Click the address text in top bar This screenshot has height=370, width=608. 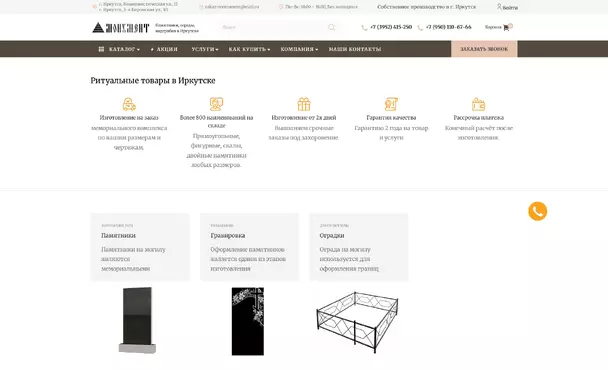coord(138,7)
